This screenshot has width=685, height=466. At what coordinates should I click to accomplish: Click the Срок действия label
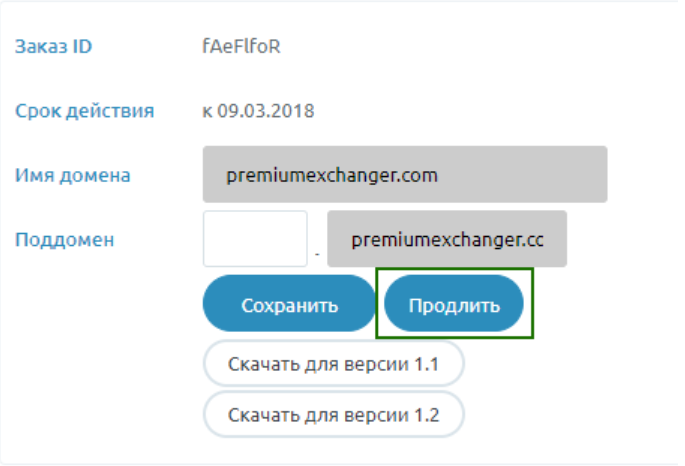tap(85, 110)
